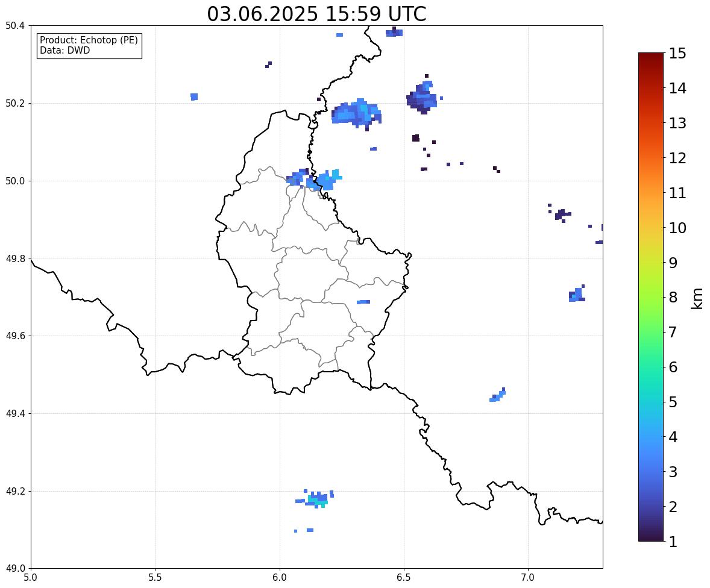Click the latitude label 49.8
710x588 pixels.
tap(15, 258)
